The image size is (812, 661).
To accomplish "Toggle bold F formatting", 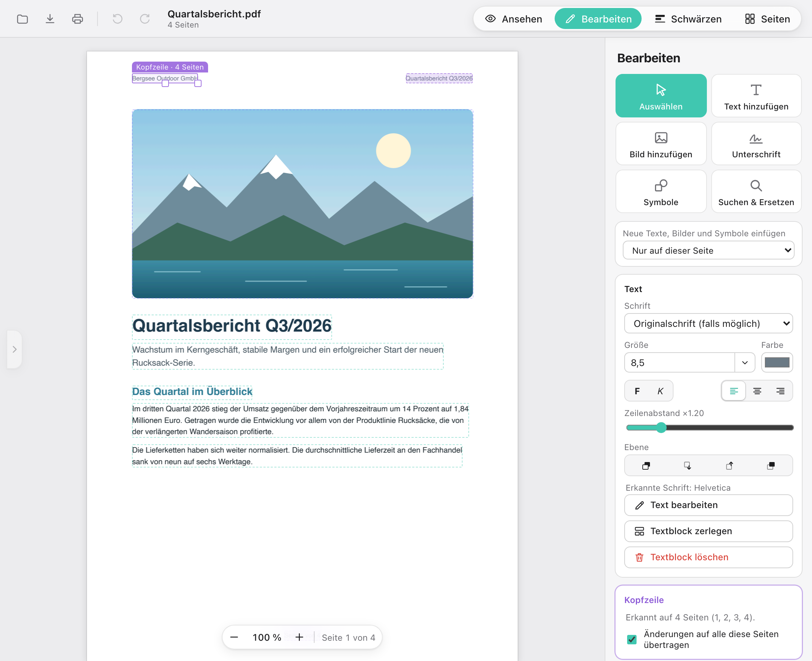I will pos(637,391).
